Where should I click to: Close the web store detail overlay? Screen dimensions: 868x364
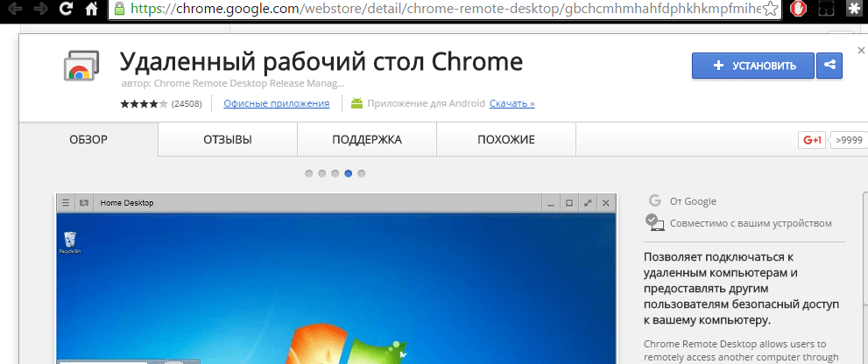coord(861,51)
